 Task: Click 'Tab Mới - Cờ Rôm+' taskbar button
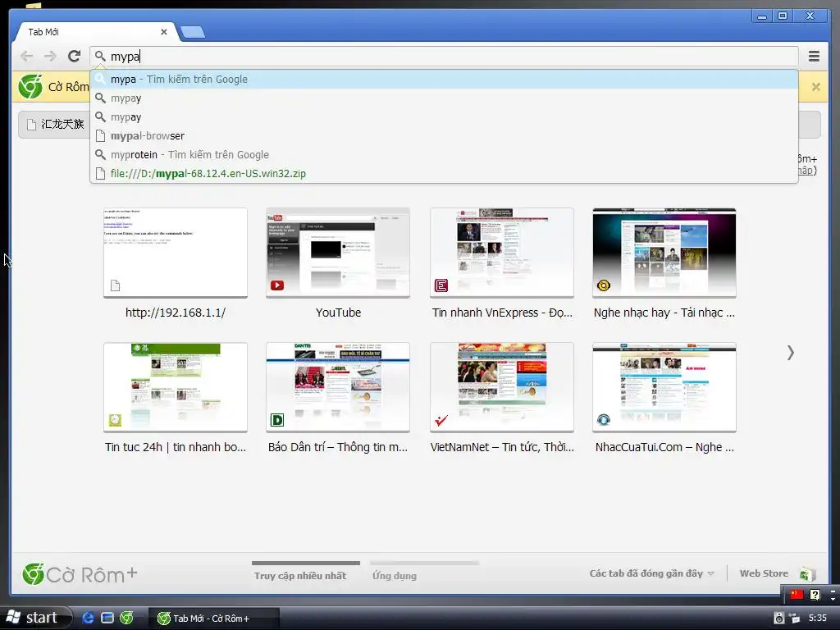click(x=213, y=619)
